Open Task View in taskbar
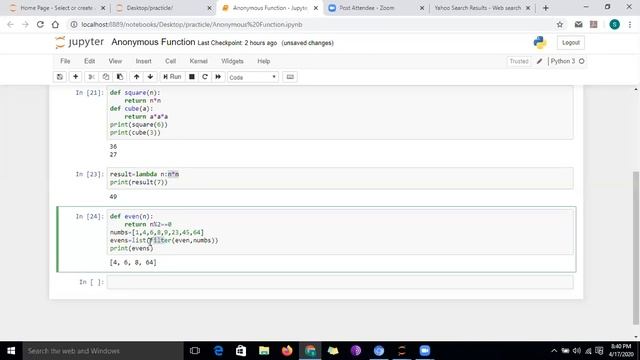The image size is (640, 360). (x=195, y=351)
